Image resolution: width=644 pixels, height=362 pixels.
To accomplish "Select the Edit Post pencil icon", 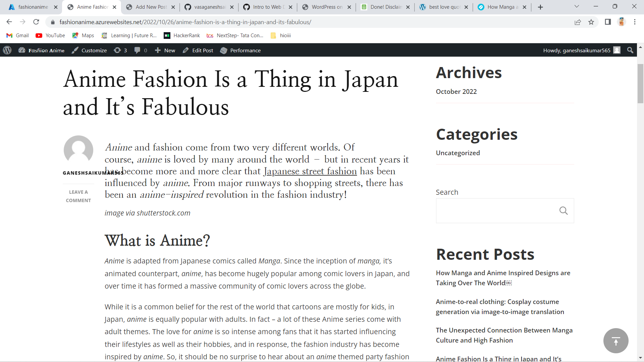I will 186,50.
